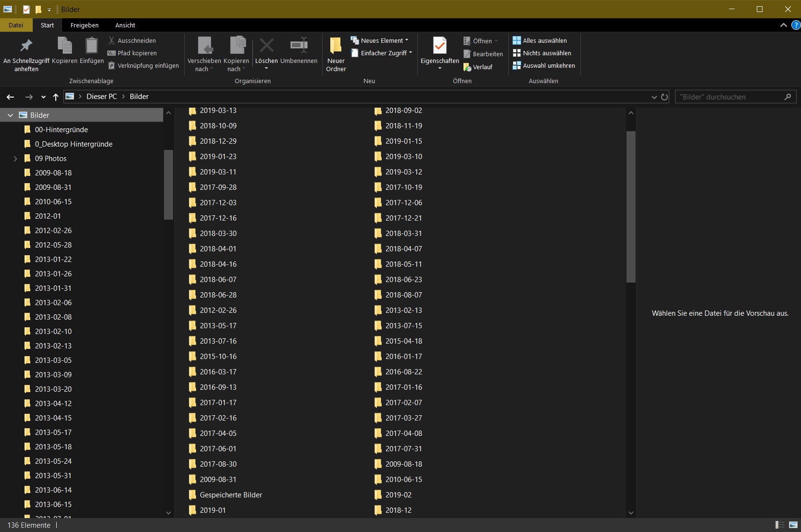Expand the 09 Photos tree node
Viewport: 801px width, 532px height.
(x=15, y=159)
